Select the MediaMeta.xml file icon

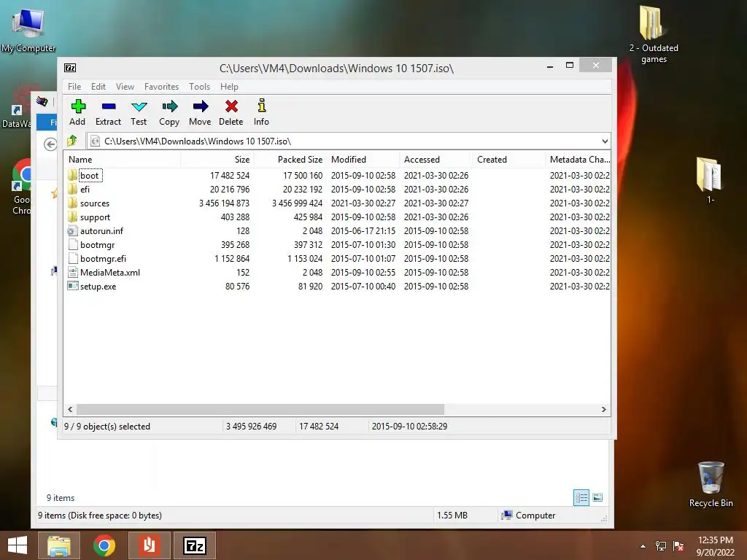coord(73,273)
